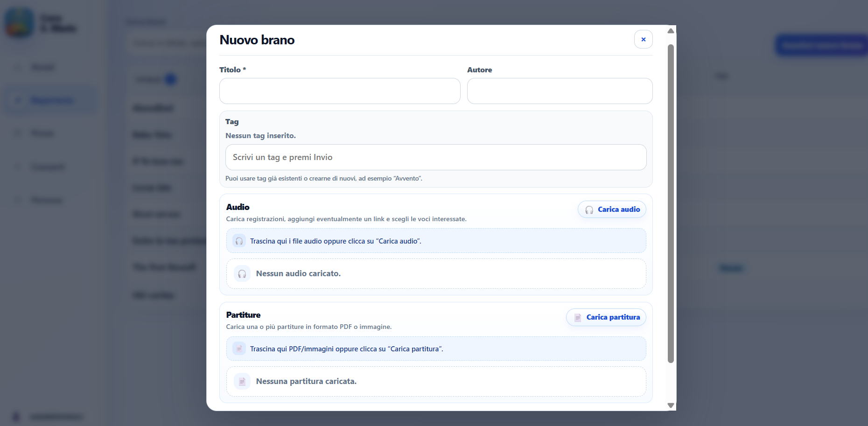Click the 'Nessun tag inserito.' text
The image size is (868, 426).
pyautogui.click(x=260, y=136)
